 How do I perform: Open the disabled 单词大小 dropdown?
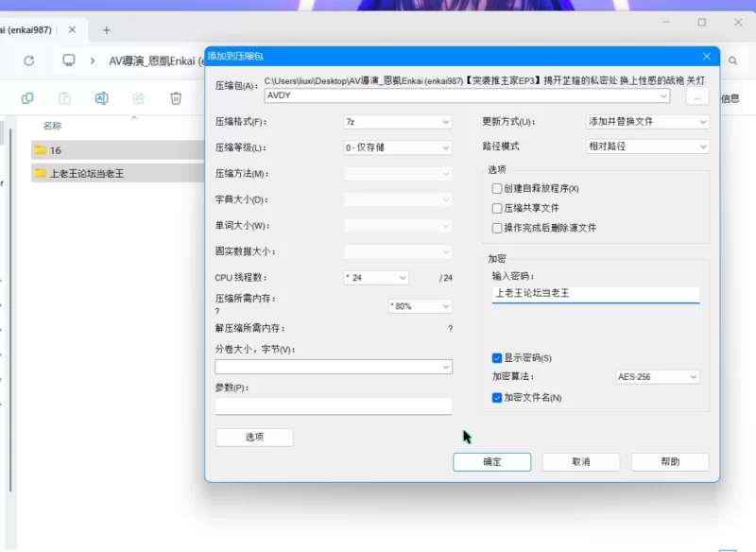click(x=398, y=226)
